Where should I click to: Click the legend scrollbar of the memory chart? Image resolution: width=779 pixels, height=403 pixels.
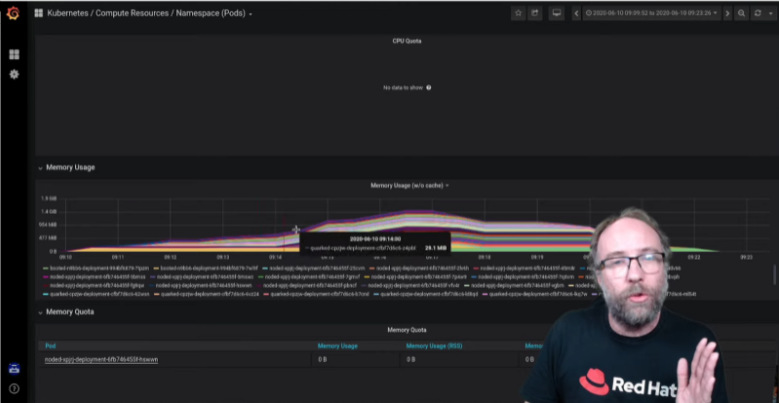[775, 274]
